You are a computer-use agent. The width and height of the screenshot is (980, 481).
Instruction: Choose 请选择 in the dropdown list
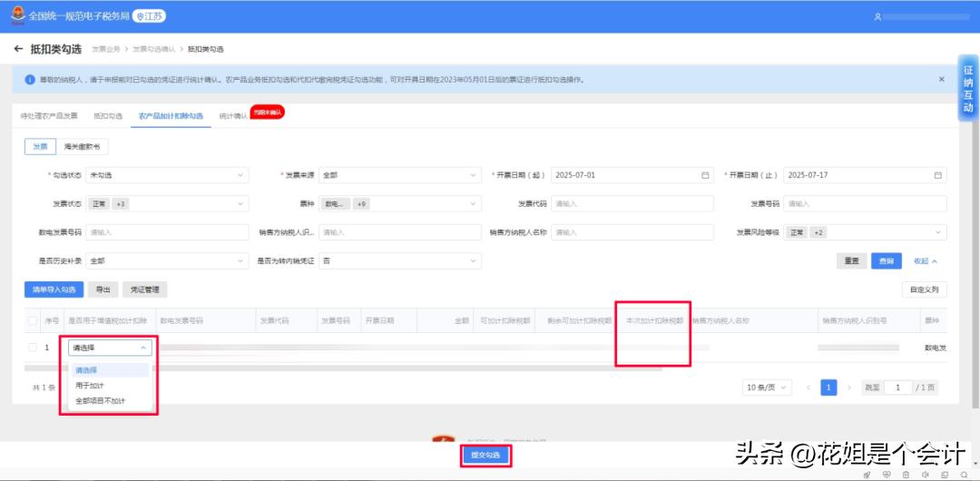[110, 370]
